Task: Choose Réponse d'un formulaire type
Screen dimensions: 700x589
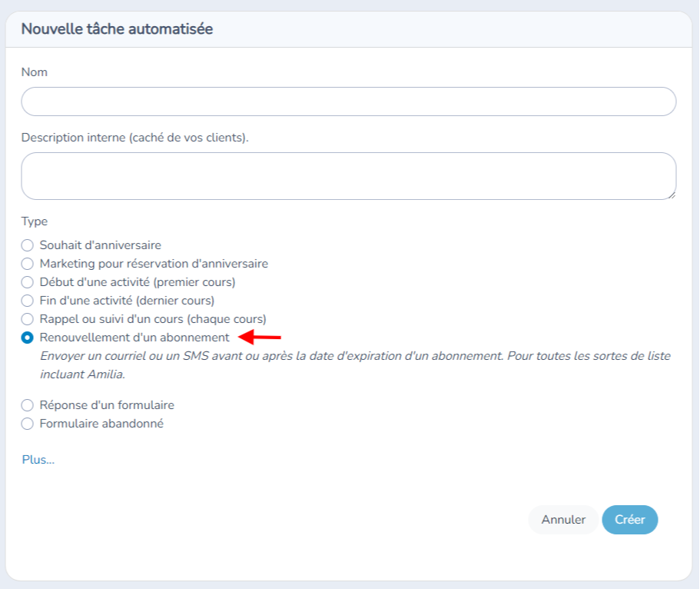Action: pos(27,405)
